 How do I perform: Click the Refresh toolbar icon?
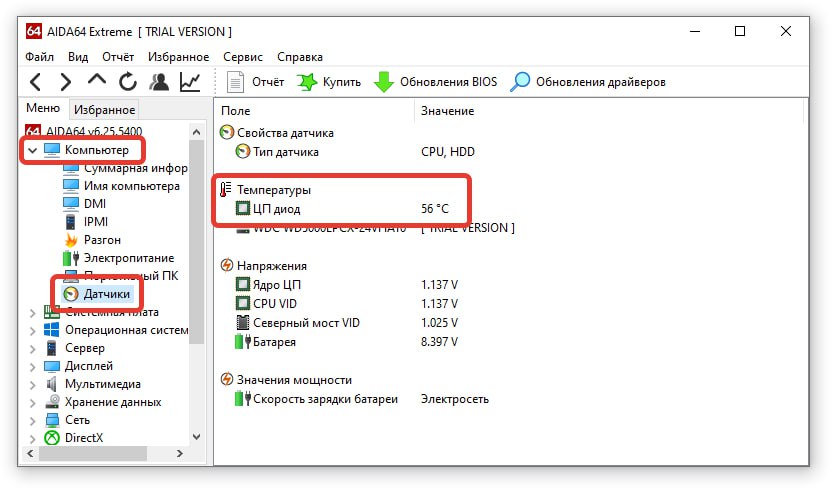[127, 82]
